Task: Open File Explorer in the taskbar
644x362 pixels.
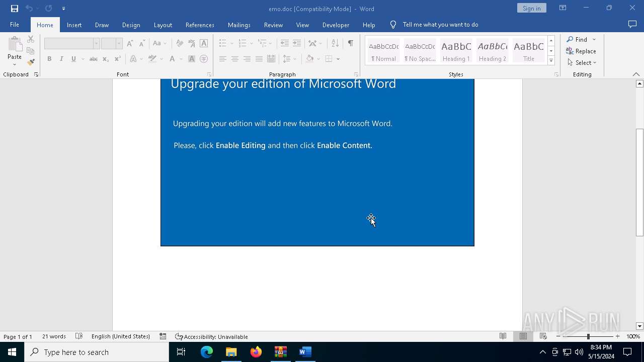Action: click(231, 352)
